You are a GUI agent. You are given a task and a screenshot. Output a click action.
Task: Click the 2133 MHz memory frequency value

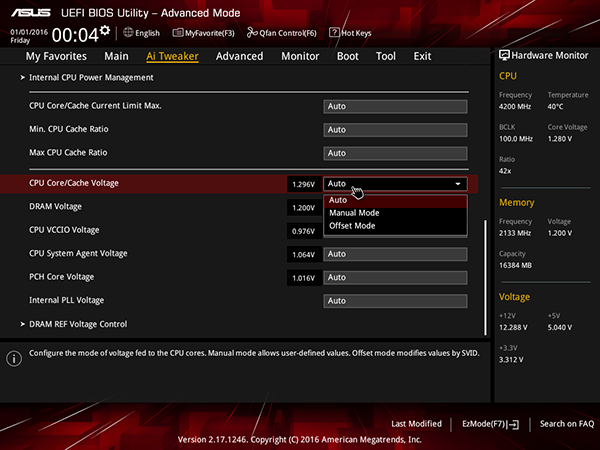515,233
